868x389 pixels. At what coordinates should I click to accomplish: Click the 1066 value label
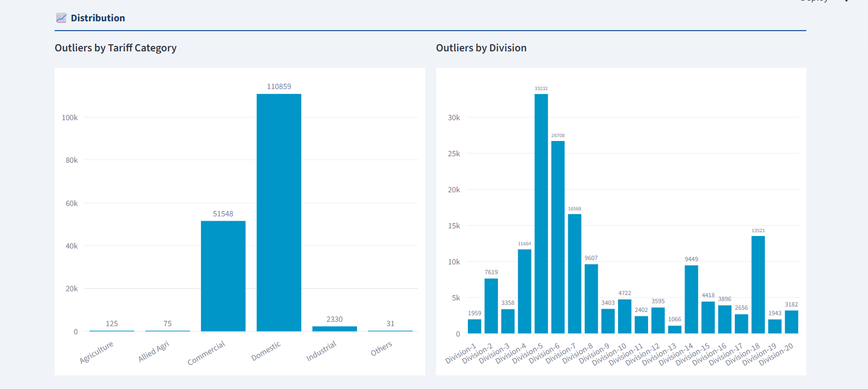tap(675, 319)
